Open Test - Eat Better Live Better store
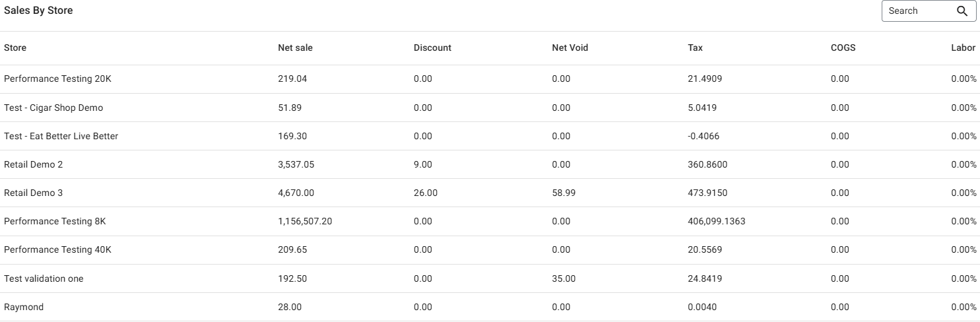The image size is (980, 322). [61, 136]
